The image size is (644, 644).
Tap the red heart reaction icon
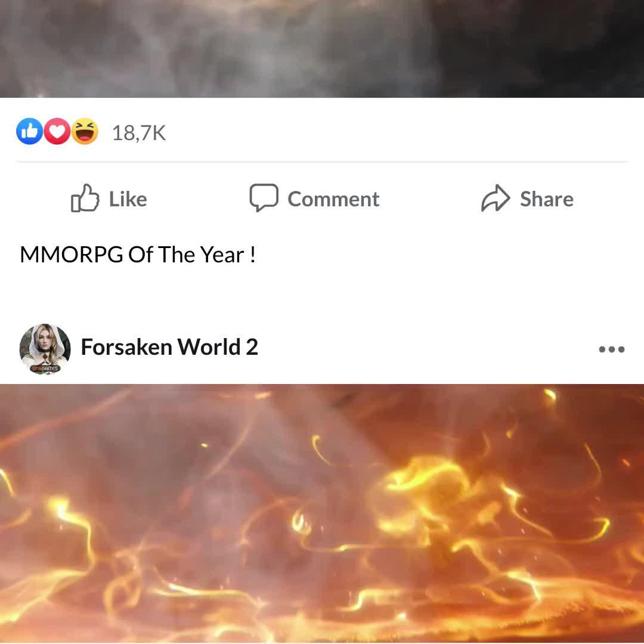pyautogui.click(x=57, y=131)
